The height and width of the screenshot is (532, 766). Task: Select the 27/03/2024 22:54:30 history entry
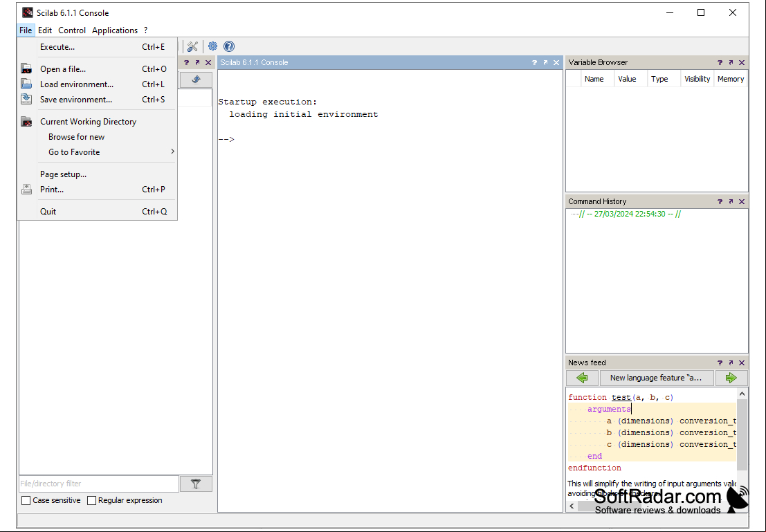pyautogui.click(x=630, y=214)
